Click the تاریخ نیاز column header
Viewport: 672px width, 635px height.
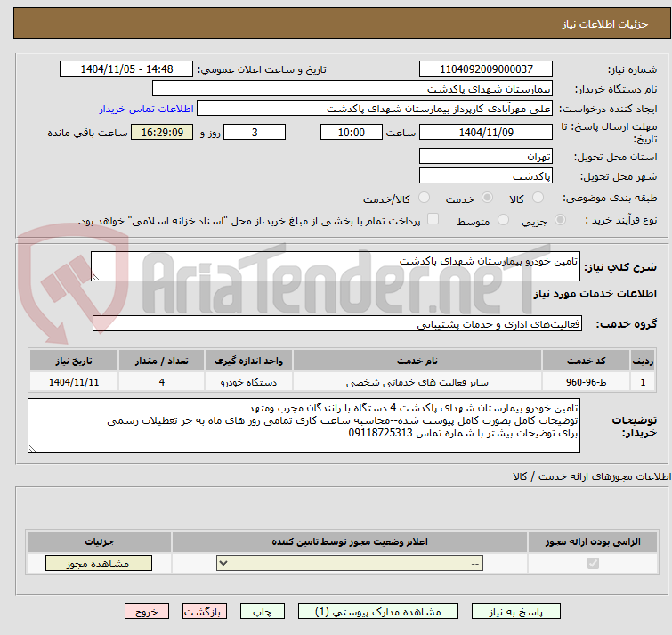74,361
